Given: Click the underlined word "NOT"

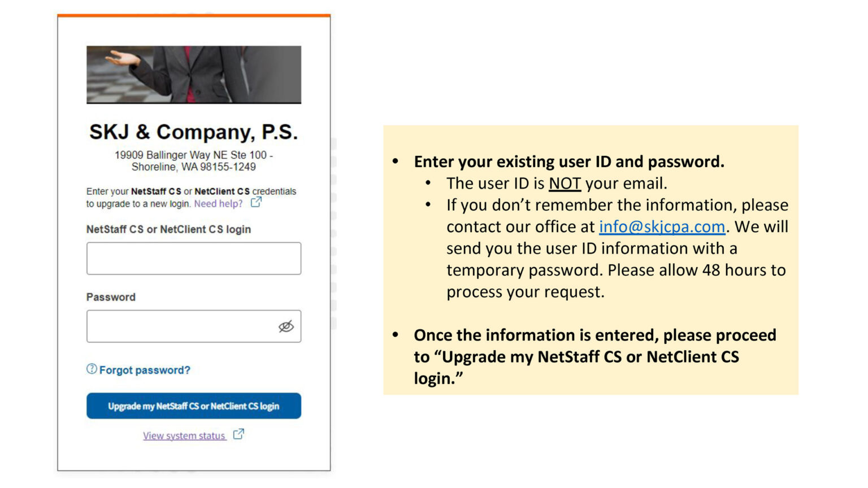Looking at the screenshot, I should (565, 184).
